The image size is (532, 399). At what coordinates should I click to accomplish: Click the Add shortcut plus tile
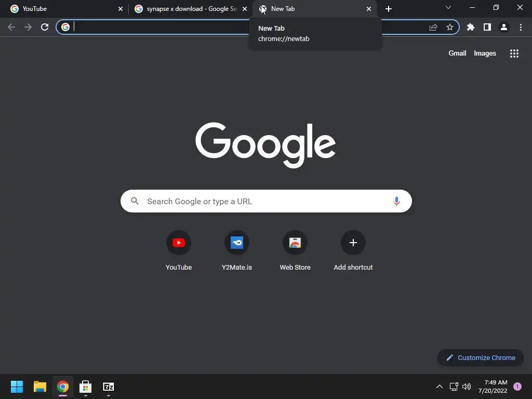[x=353, y=251]
